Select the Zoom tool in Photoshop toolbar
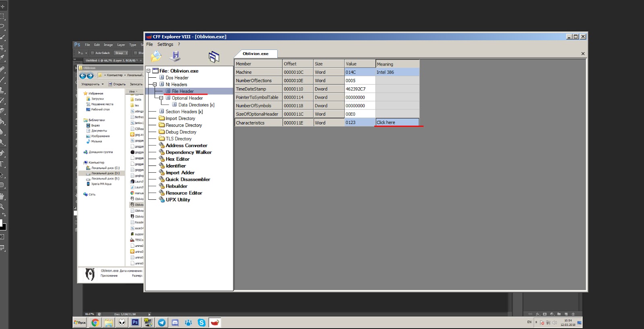 pos(2,207)
